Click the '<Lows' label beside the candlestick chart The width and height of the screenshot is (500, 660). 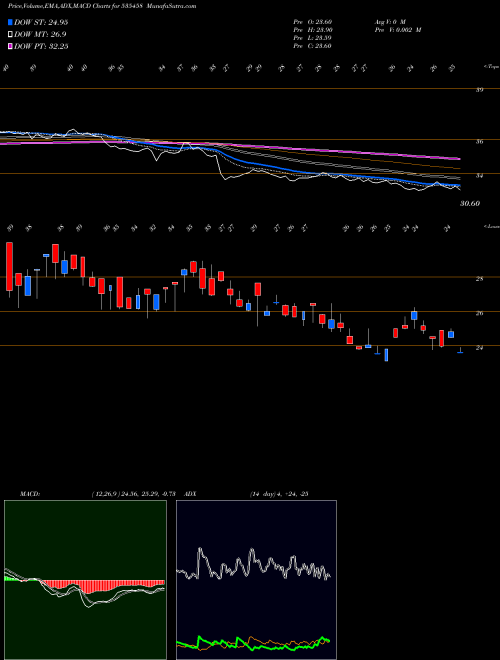coord(491,227)
